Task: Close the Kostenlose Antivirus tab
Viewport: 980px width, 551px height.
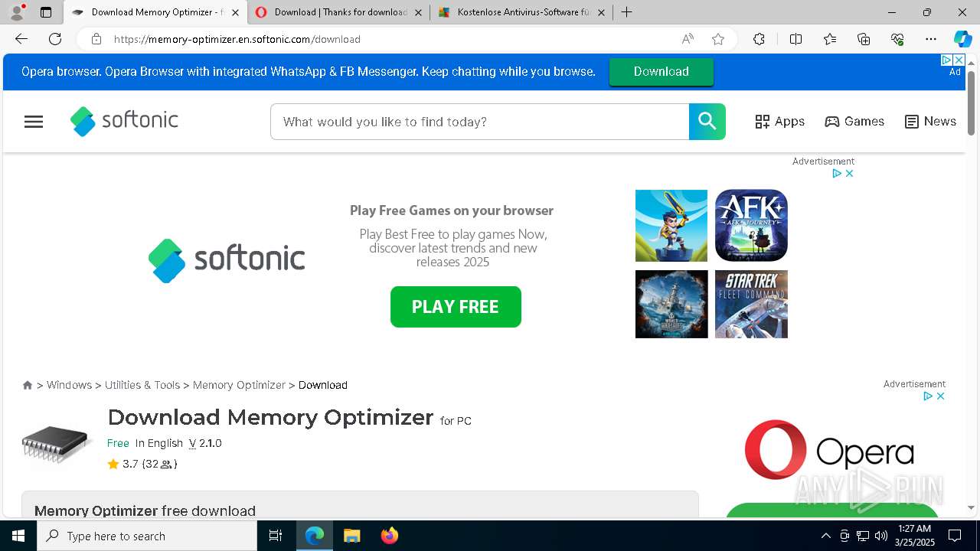Action: click(601, 12)
